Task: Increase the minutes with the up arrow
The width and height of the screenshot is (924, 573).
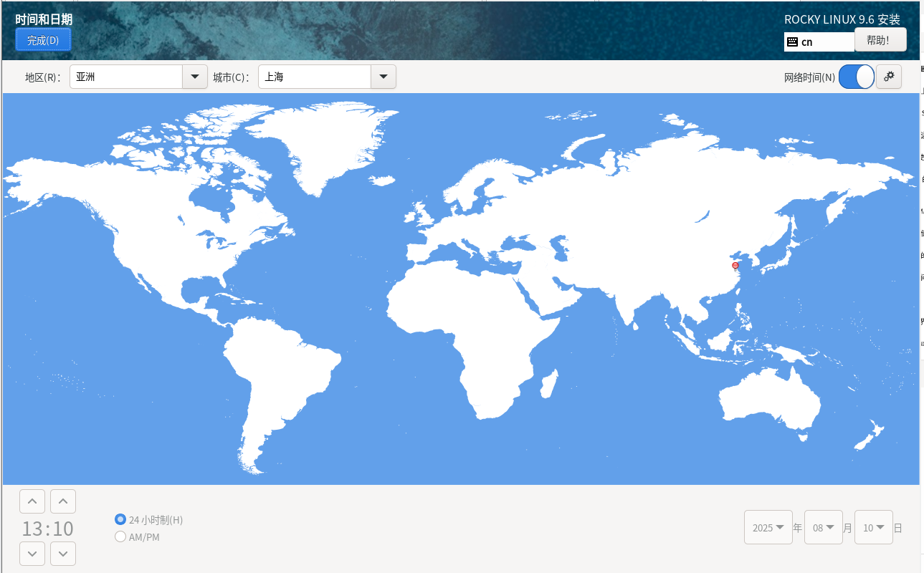Action: pyautogui.click(x=62, y=501)
